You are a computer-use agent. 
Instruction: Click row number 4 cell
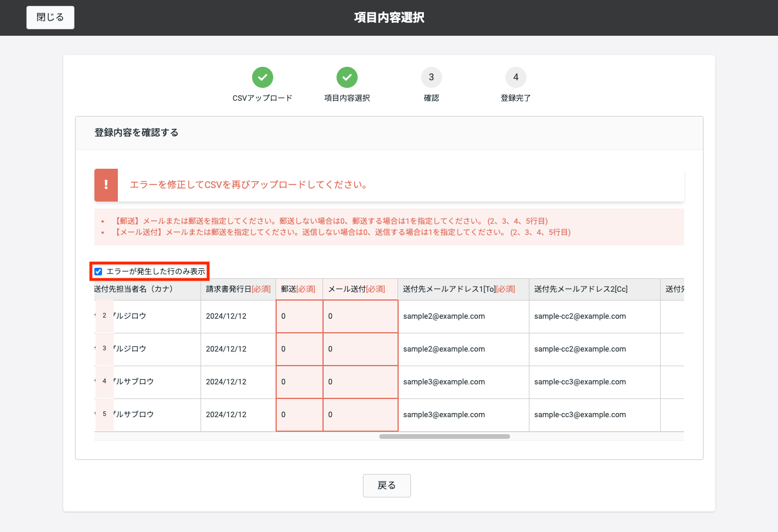click(104, 381)
